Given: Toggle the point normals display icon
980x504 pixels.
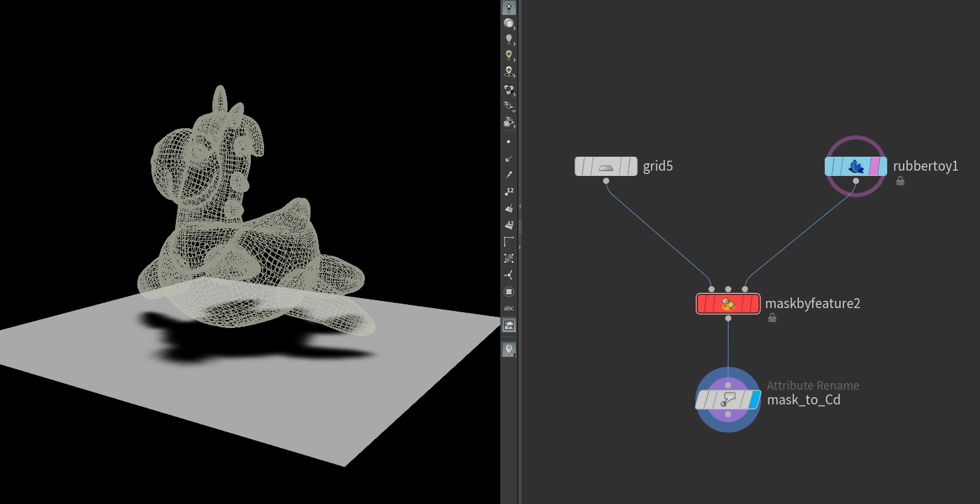Looking at the screenshot, I should [509, 159].
